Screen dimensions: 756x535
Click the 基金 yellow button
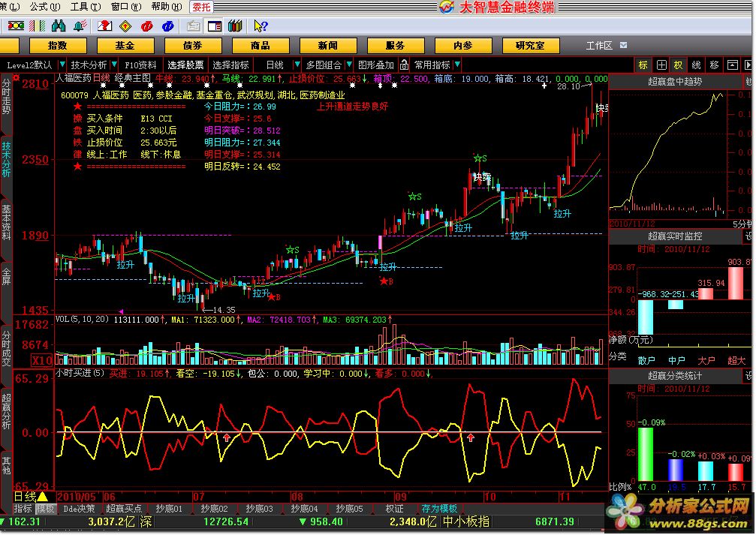pos(125,46)
